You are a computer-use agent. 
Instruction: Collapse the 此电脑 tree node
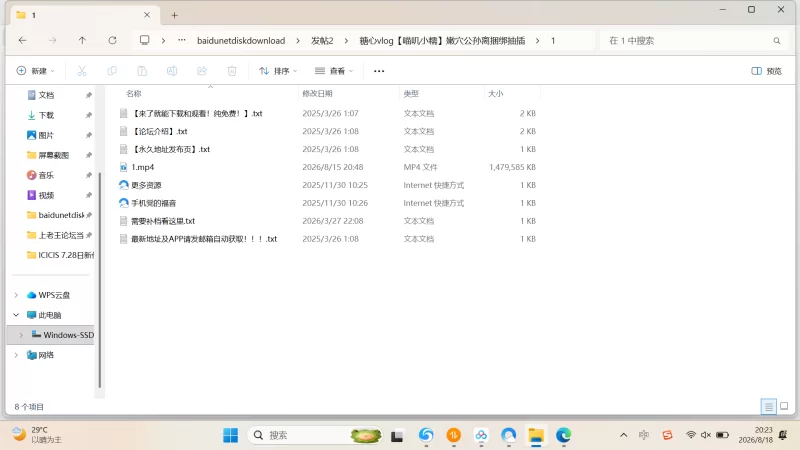tap(16, 315)
